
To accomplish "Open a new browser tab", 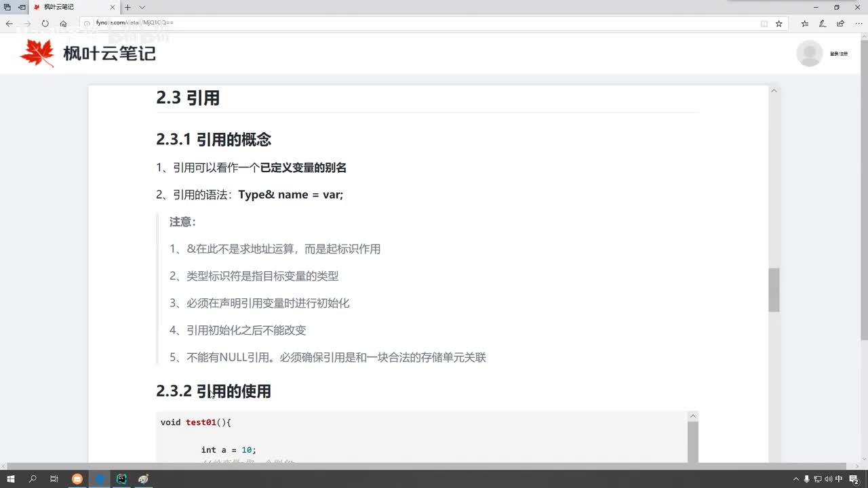I will 127,7.
